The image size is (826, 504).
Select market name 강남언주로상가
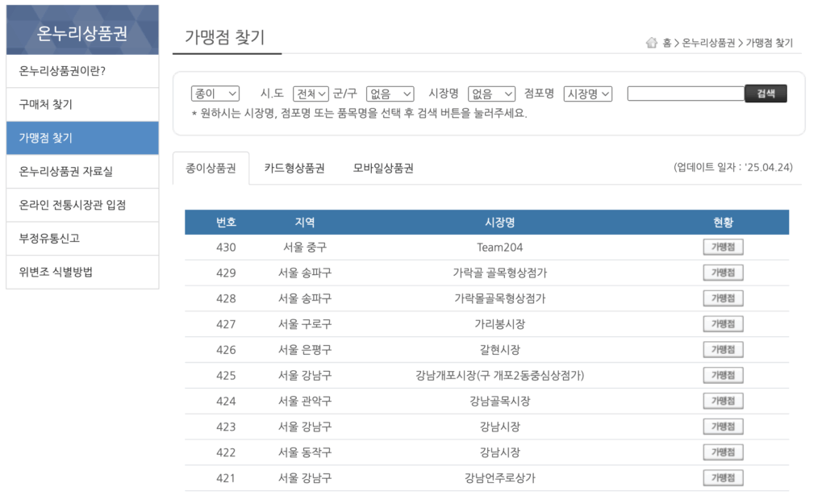[500, 478]
